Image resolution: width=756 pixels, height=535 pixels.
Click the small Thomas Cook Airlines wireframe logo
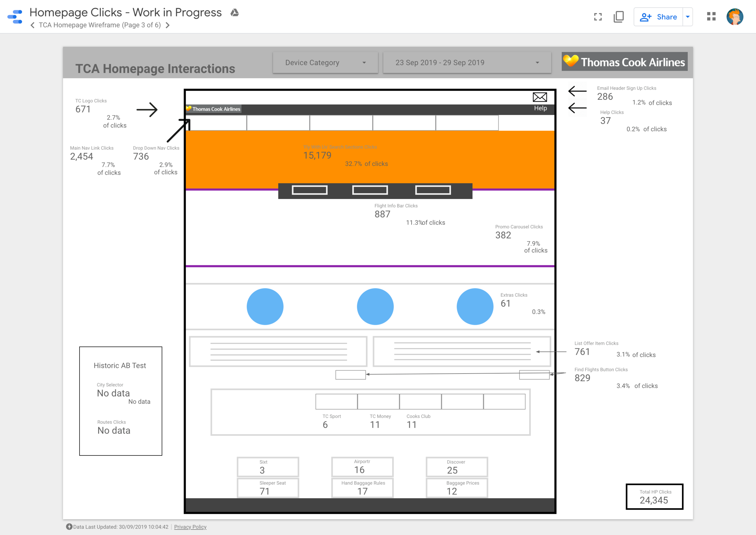tap(213, 109)
